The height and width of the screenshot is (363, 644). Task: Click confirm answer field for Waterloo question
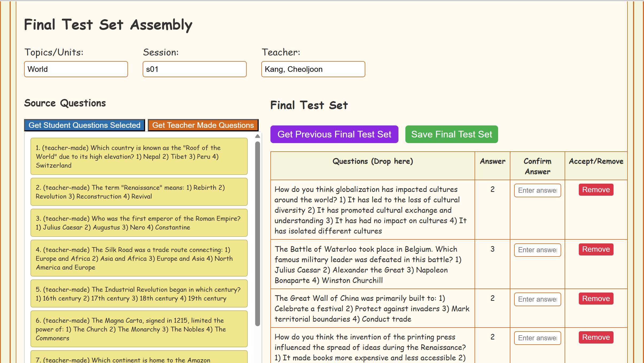[x=537, y=250]
